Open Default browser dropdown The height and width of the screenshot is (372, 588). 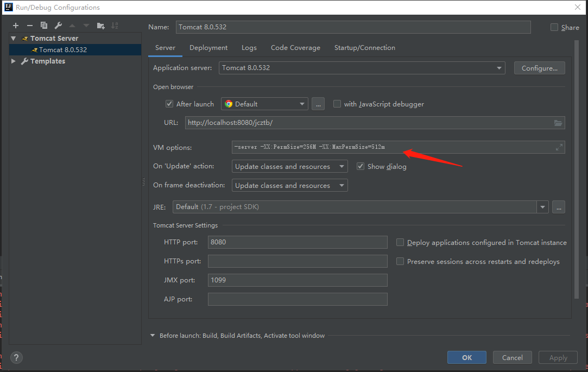[x=264, y=104]
